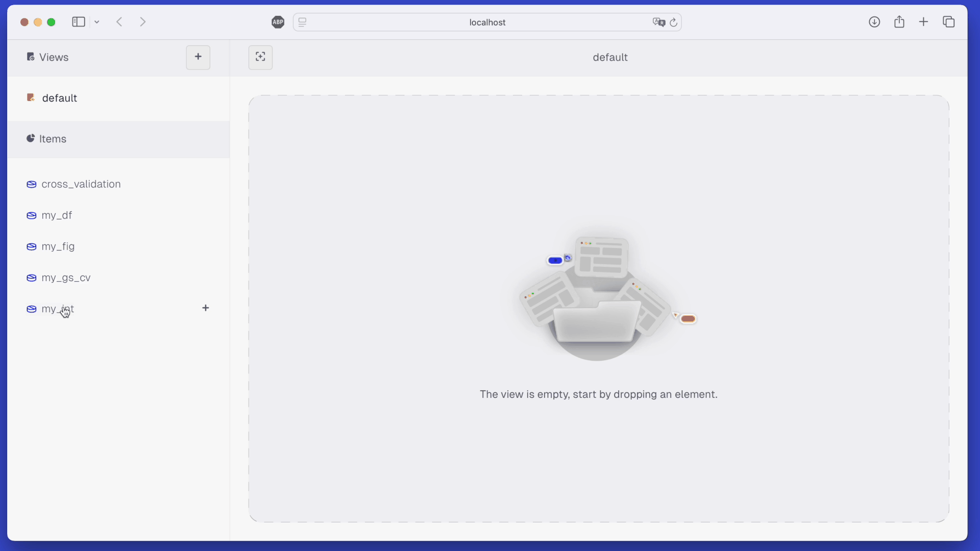Click the default view icon

(x=31, y=97)
